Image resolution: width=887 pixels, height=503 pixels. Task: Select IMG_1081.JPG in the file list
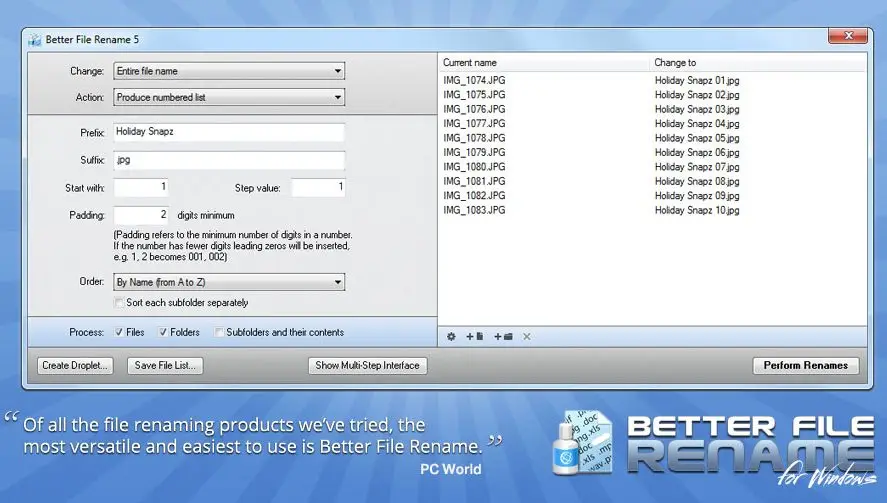pyautogui.click(x=474, y=181)
